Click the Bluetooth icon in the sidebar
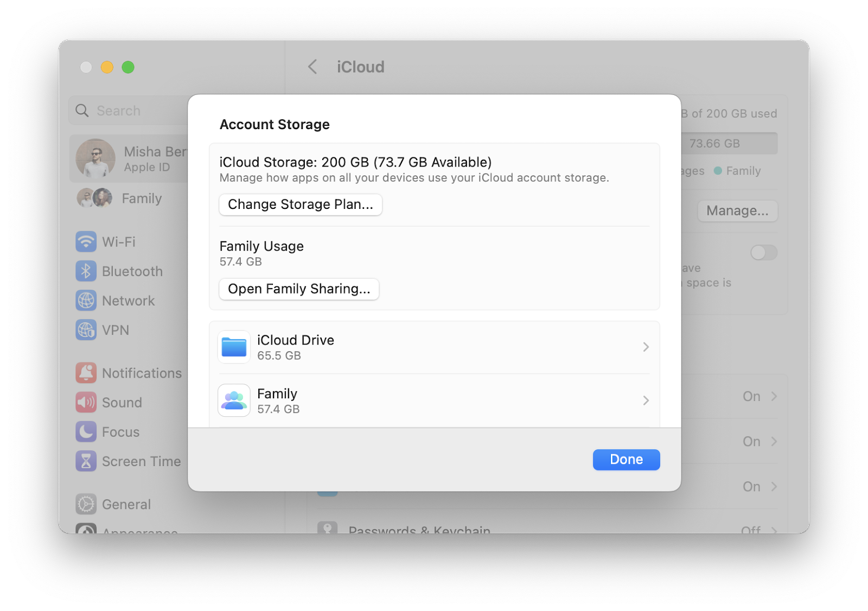 86,271
